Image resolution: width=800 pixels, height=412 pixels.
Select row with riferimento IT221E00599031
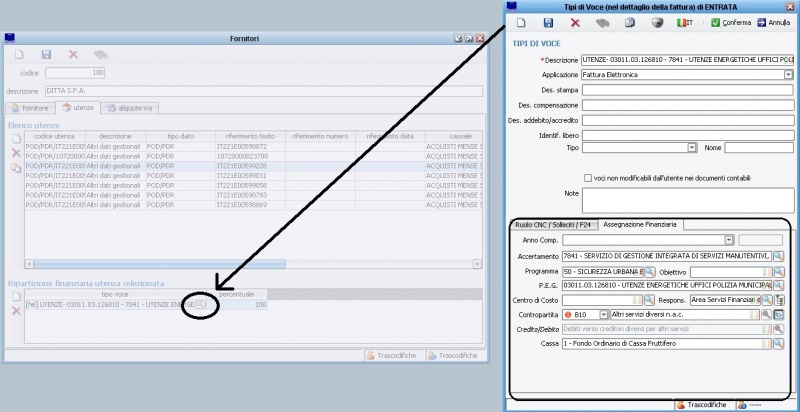[253, 175]
